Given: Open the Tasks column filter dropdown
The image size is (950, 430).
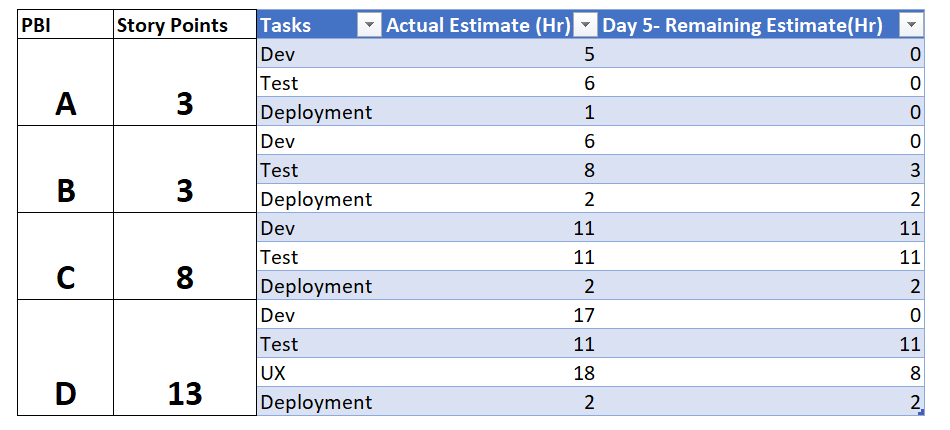Looking at the screenshot, I should pos(368,25).
